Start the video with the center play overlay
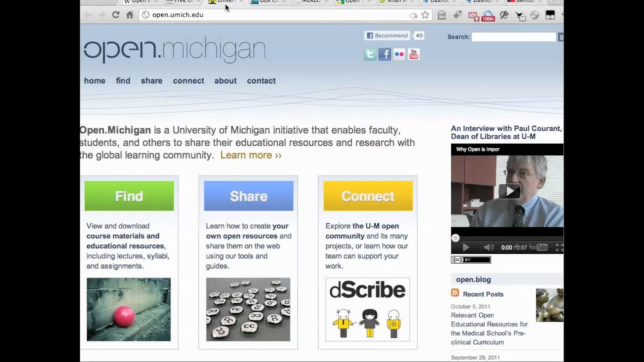Screen dimensions: 644x362 [509, 191]
